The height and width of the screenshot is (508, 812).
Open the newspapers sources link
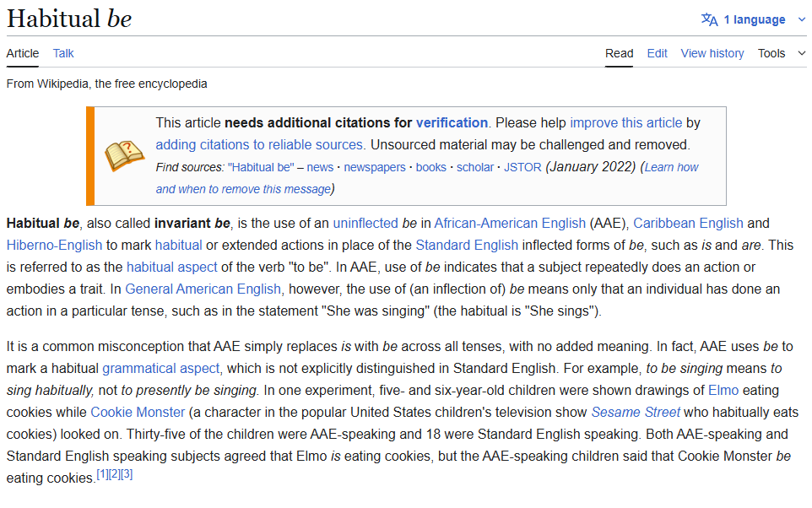(375, 167)
